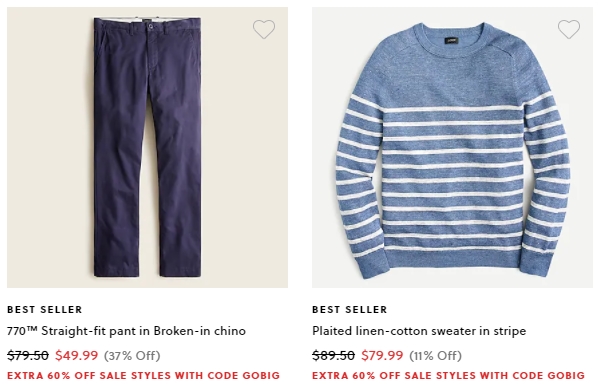Click the 11% Off discount text

[x=435, y=355]
